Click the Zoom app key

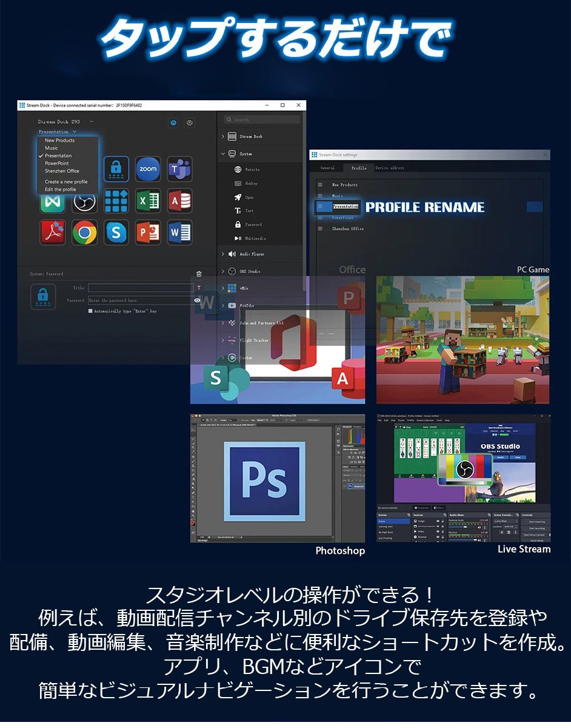pos(148,169)
